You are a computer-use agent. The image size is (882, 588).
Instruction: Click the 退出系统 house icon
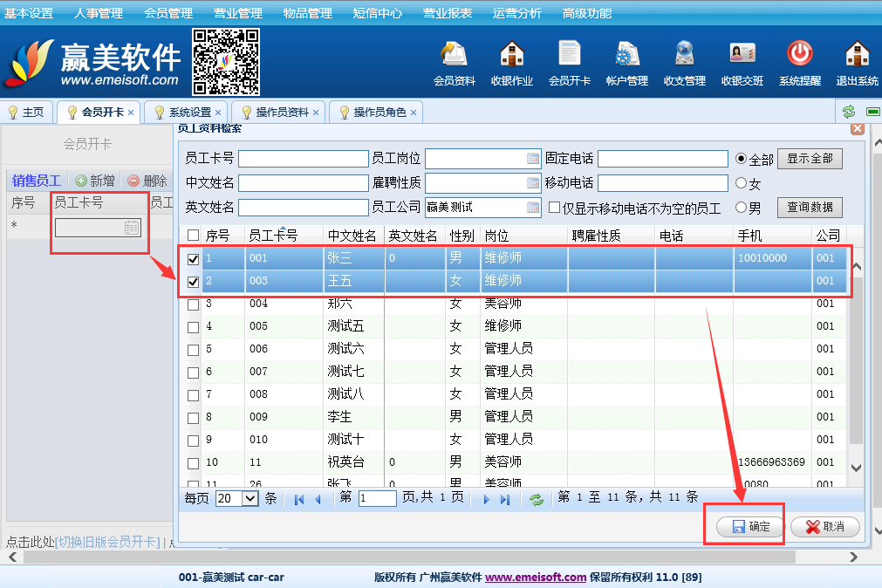click(857, 56)
